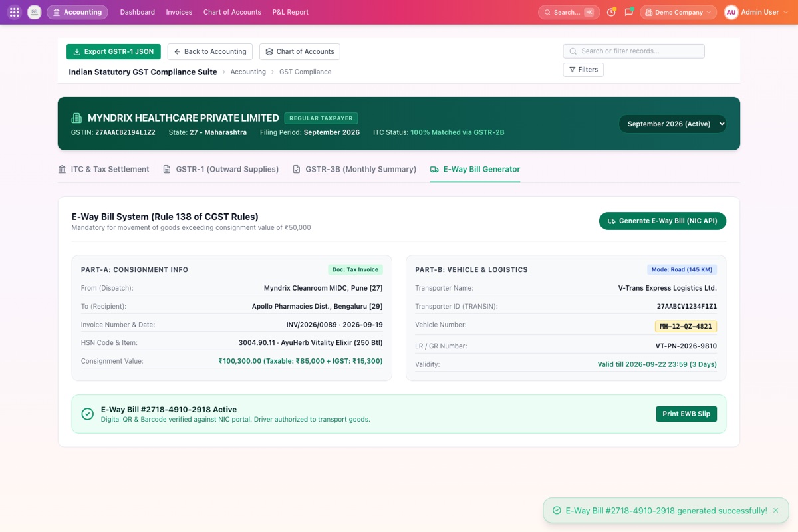Open the Accounting module pill

(77, 12)
